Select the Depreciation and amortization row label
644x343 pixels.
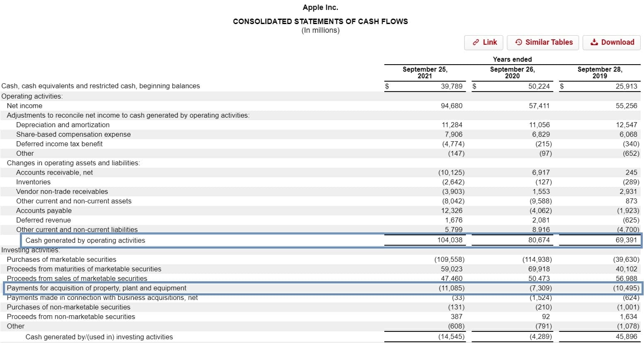tap(63, 125)
